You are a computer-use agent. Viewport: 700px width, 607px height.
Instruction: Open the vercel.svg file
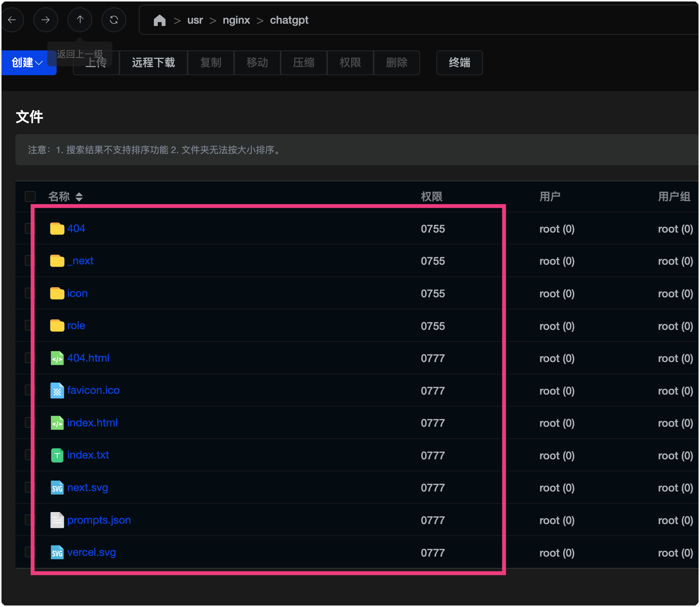[x=91, y=552]
